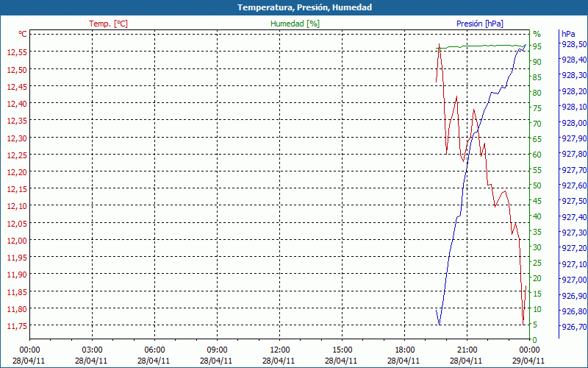Click pressure axis value "926,80"
Viewport: 588px width, 368px height.
click(574, 311)
